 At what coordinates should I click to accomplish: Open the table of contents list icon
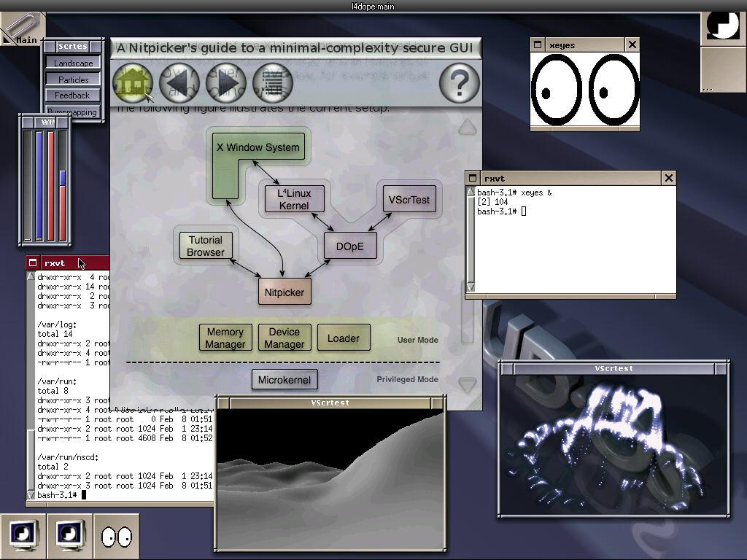[273, 83]
